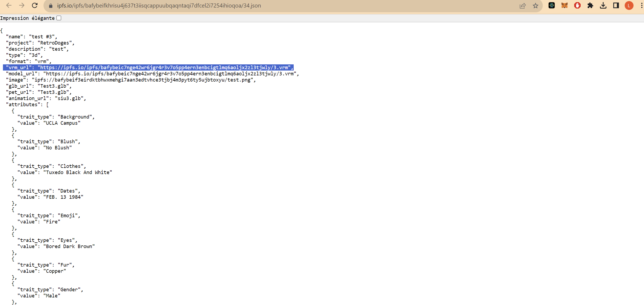Screen dimensions: 644x306
Task: Click the value "Fire" line
Action: point(39,222)
